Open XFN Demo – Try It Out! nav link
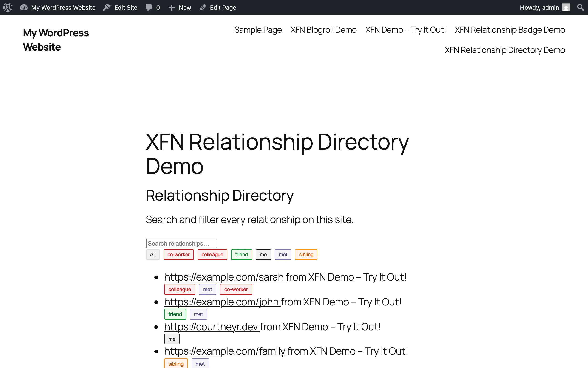This screenshot has width=588, height=368. tap(406, 30)
